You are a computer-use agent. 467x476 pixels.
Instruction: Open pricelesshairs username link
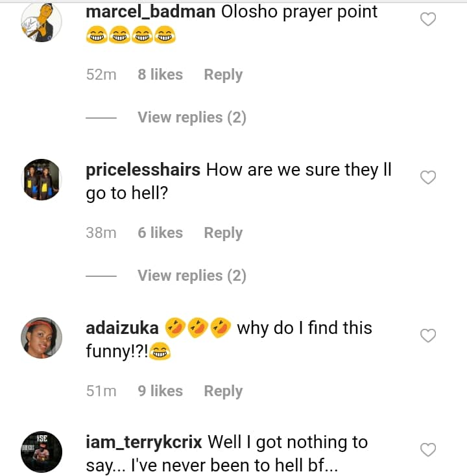pos(143,170)
